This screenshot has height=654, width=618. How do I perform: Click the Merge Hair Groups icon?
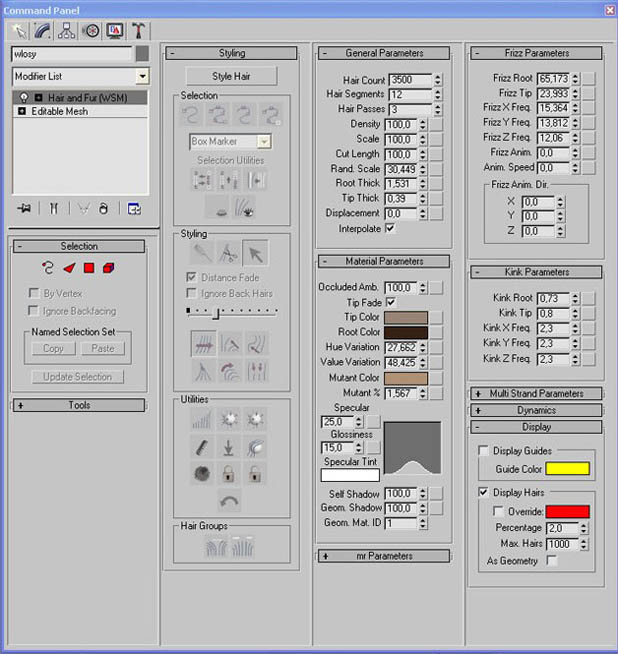coord(242,547)
